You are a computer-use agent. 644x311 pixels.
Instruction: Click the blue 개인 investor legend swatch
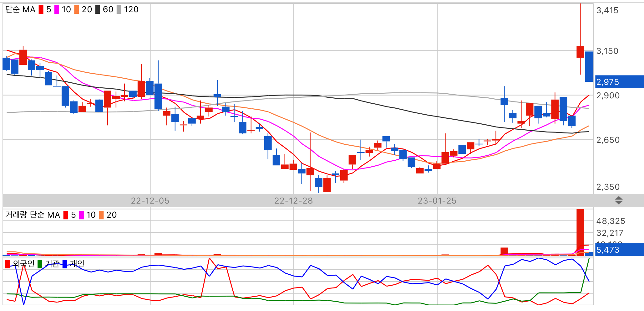[65, 264]
